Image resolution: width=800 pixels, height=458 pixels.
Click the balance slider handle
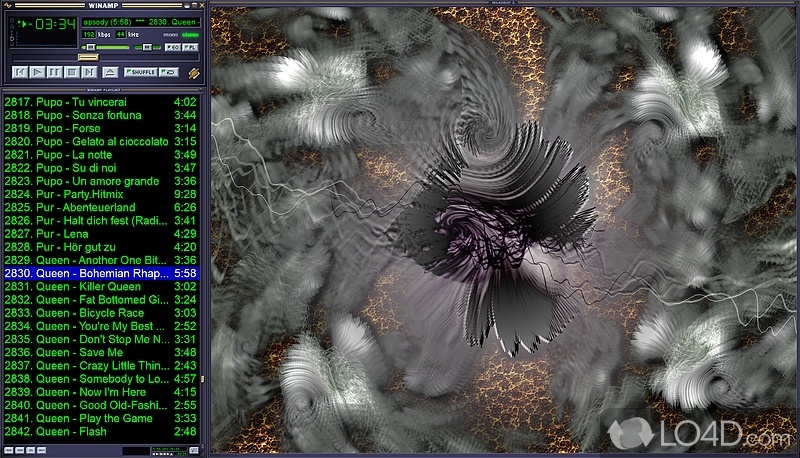tap(147, 47)
